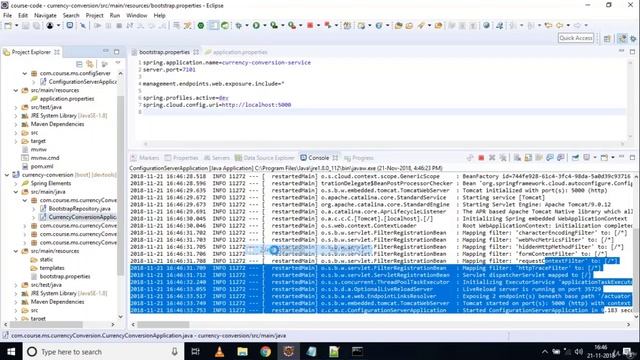Viewport: 640px width, 360px height.
Task: Click the 'Type here to search' taskbar box
Action: tap(103, 351)
